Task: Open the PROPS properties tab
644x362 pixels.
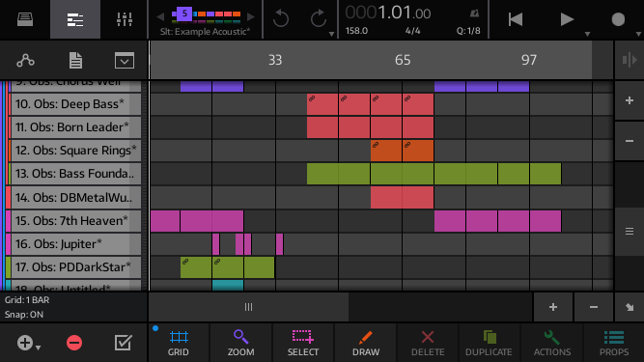Action: pos(614,343)
